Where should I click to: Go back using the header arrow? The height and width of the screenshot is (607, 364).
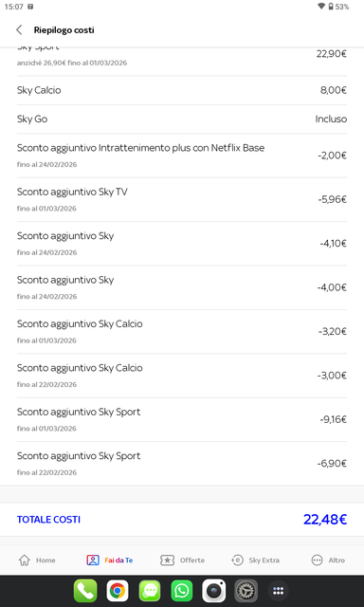[x=19, y=29]
